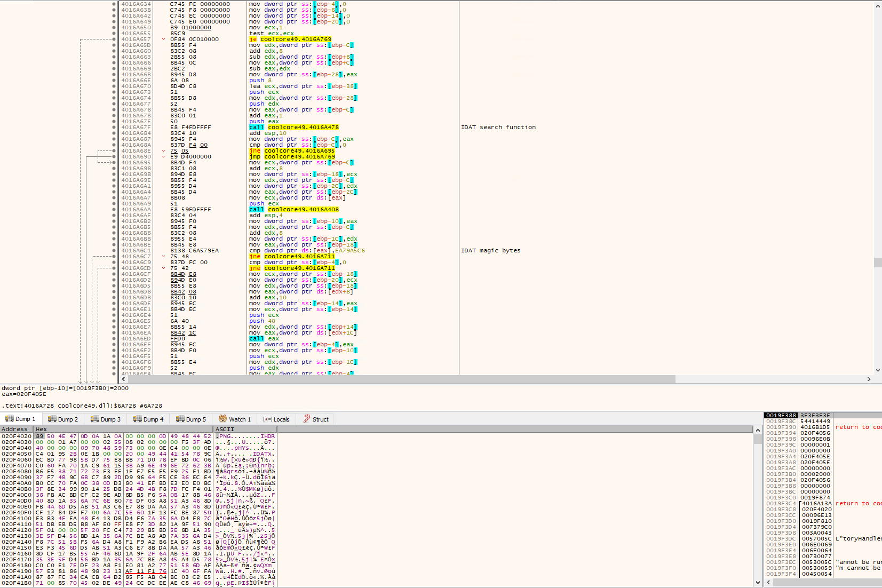The width and height of the screenshot is (882, 588).
Task: Select highlighted hex byte 89 in dump
Action: [39, 436]
